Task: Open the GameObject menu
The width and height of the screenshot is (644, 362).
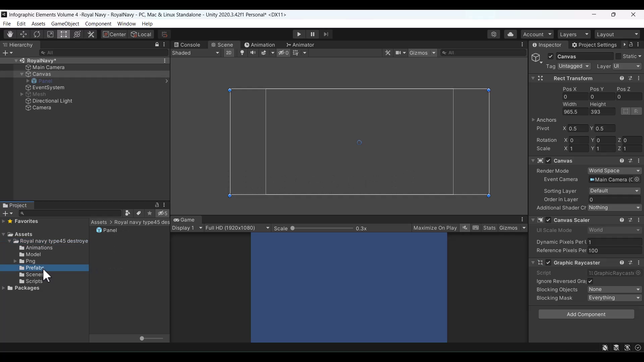Action: pos(65,24)
